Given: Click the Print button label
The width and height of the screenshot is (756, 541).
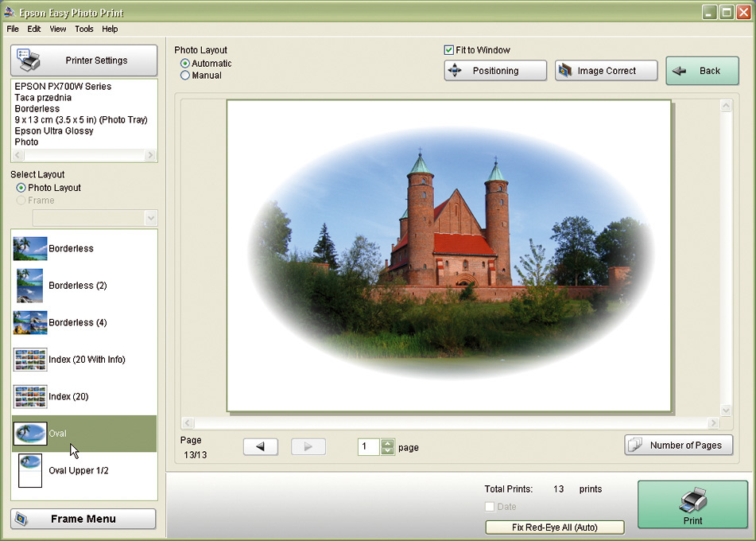Looking at the screenshot, I should coord(693,521).
